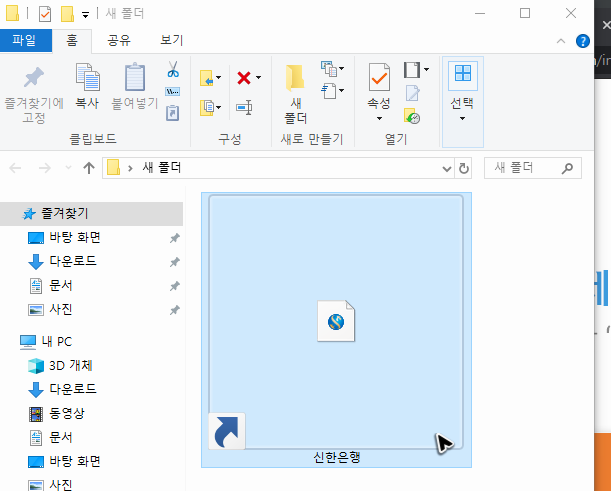Click the New folder quick access toolbar icon

tap(67, 14)
